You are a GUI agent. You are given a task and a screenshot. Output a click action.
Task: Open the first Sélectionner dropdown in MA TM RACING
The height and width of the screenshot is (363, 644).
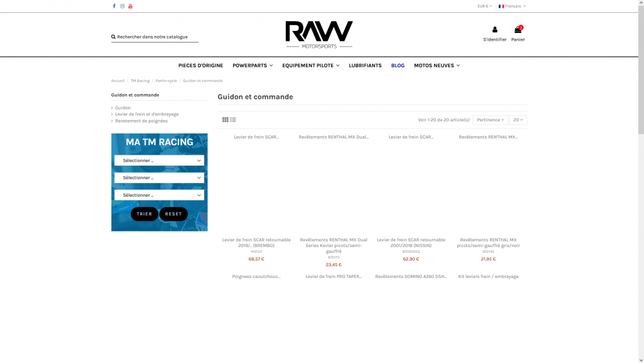[159, 161]
